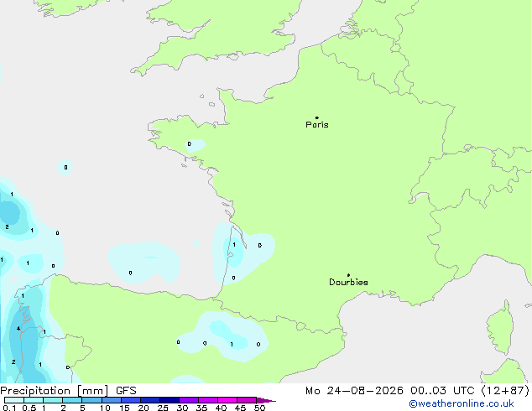Click the rain patch over Bay of Biscay
This screenshot has width=532, height=411.
pyautogui.click(x=144, y=263)
